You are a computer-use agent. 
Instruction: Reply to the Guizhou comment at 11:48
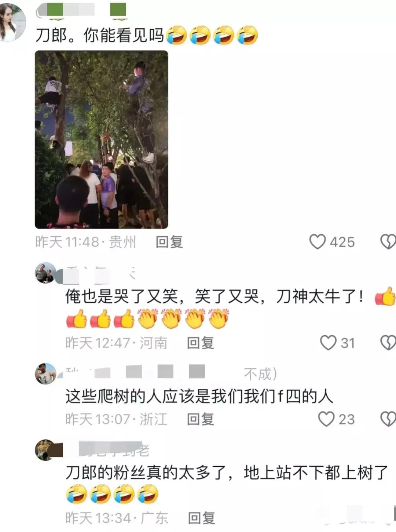pos(169,242)
